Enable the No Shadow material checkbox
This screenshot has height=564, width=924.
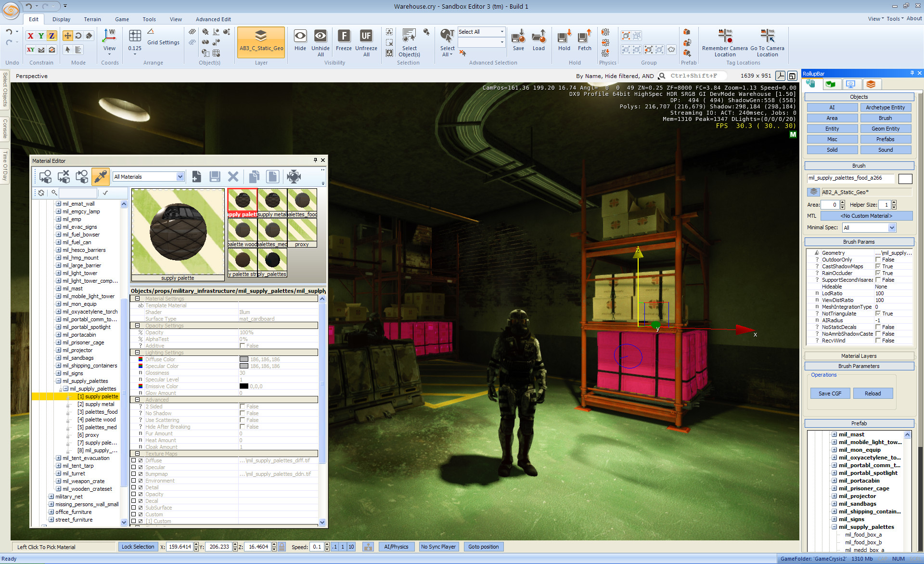(243, 413)
